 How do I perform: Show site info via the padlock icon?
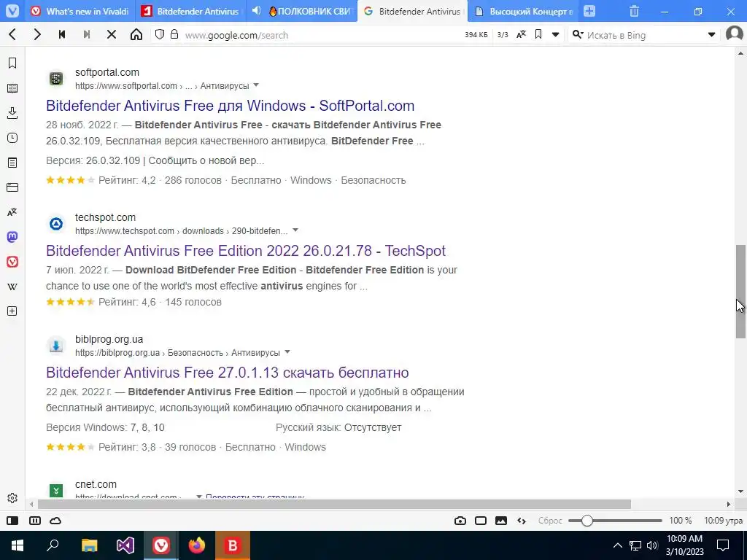point(174,34)
